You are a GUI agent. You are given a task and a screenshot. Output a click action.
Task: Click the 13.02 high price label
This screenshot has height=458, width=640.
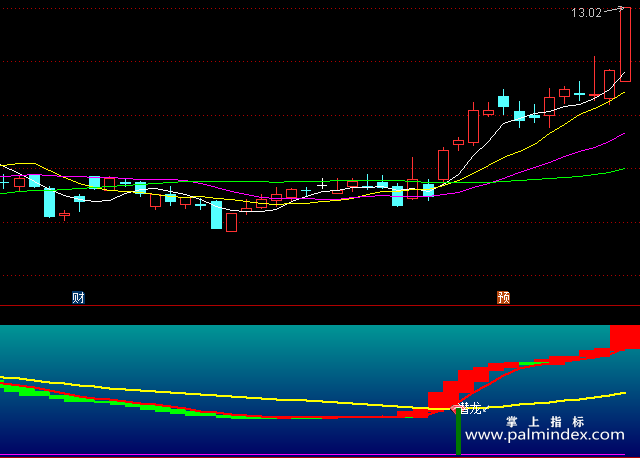point(587,13)
